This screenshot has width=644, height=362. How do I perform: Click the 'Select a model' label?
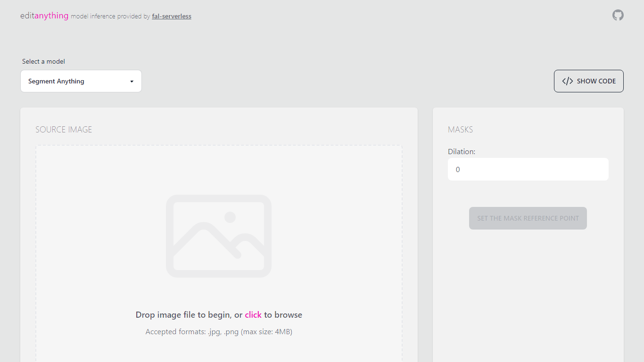click(43, 61)
